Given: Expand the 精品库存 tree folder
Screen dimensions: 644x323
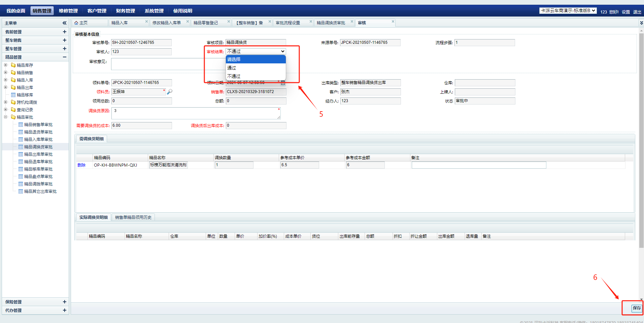Looking at the screenshot, I should (x=6, y=65).
